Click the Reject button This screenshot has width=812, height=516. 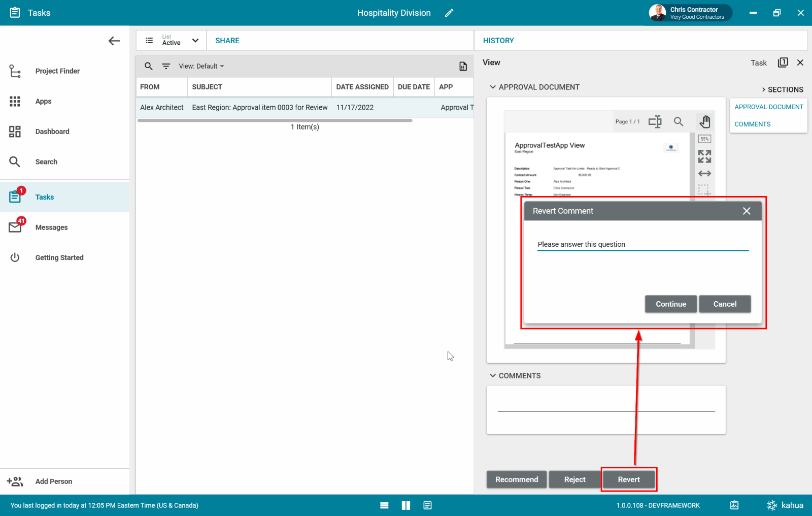coord(574,479)
